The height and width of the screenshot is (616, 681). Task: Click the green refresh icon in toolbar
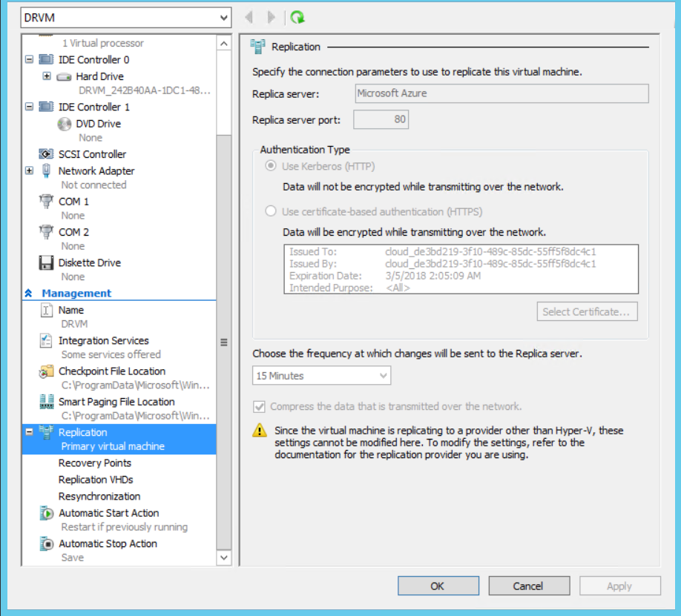(297, 17)
